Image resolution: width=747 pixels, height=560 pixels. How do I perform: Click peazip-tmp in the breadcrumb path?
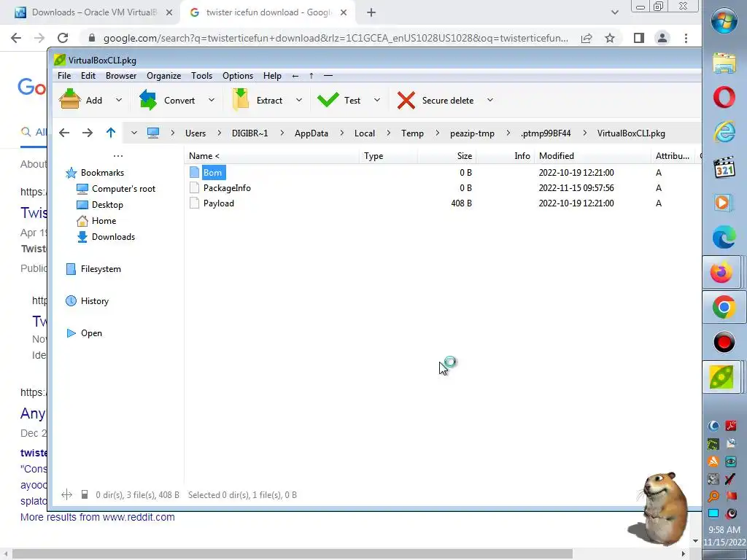(472, 133)
